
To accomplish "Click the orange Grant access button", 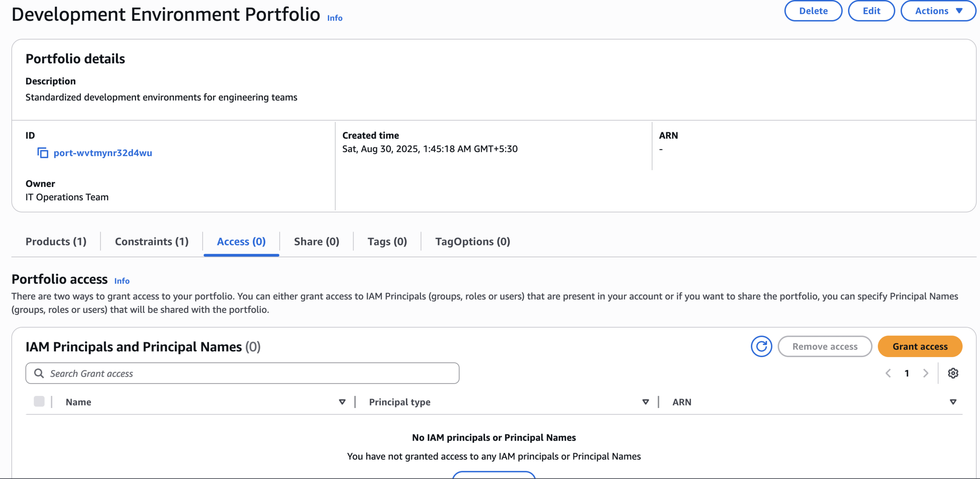I will 920,347.
